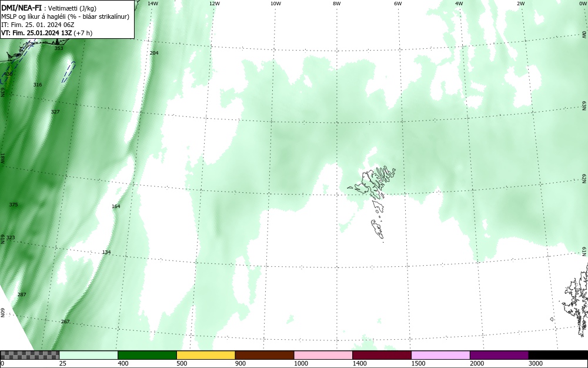This screenshot has width=588, height=368.
Task: Choose the purple 2000–3000 legend swatch
Action: pos(499,355)
